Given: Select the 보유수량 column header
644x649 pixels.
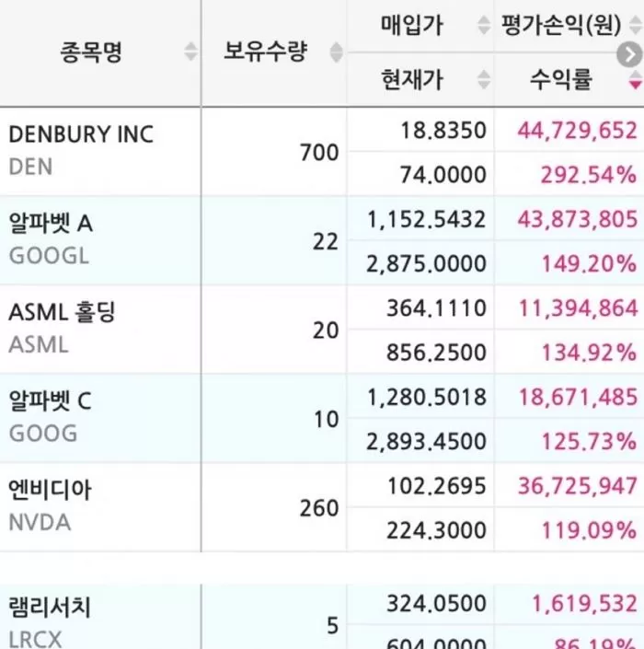Looking at the screenshot, I should [265, 52].
